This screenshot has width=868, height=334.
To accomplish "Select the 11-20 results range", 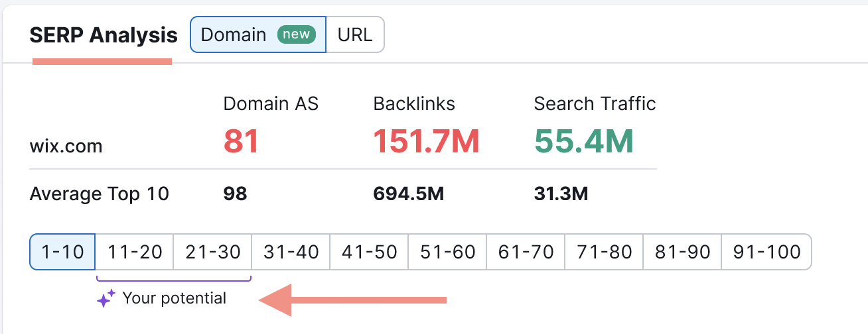I will (135, 252).
